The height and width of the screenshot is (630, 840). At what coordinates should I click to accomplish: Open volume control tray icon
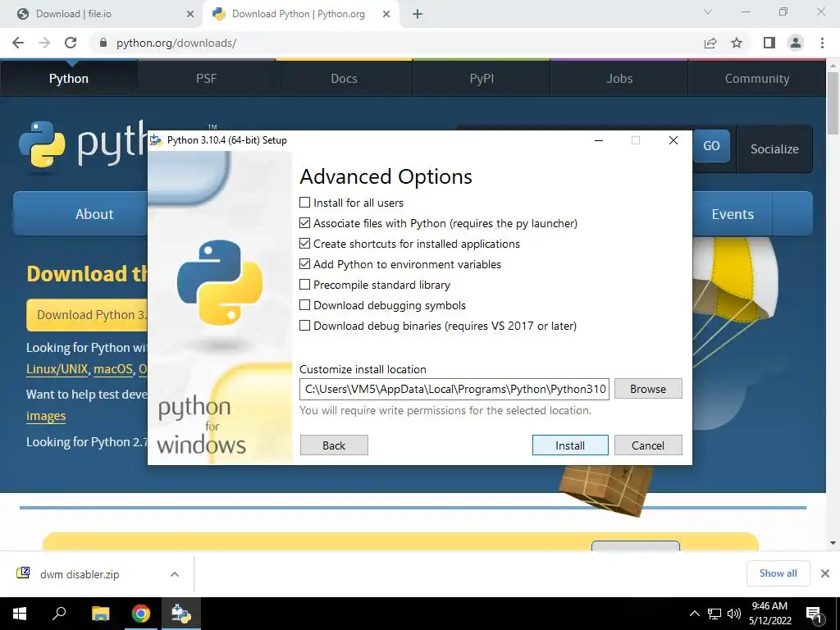point(734,614)
